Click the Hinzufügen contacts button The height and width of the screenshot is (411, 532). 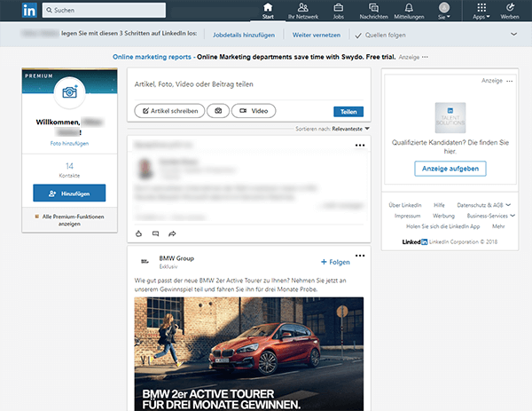point(69,193)
